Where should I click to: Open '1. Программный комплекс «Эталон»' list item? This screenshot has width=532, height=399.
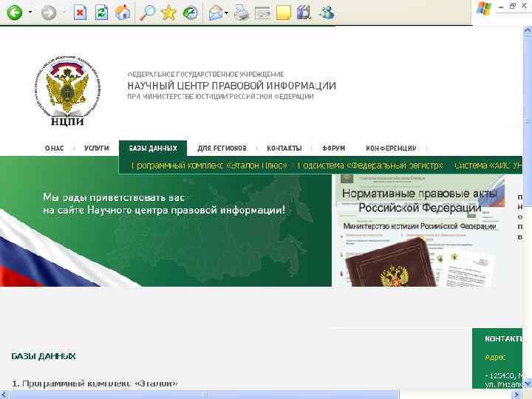[95, 383]
